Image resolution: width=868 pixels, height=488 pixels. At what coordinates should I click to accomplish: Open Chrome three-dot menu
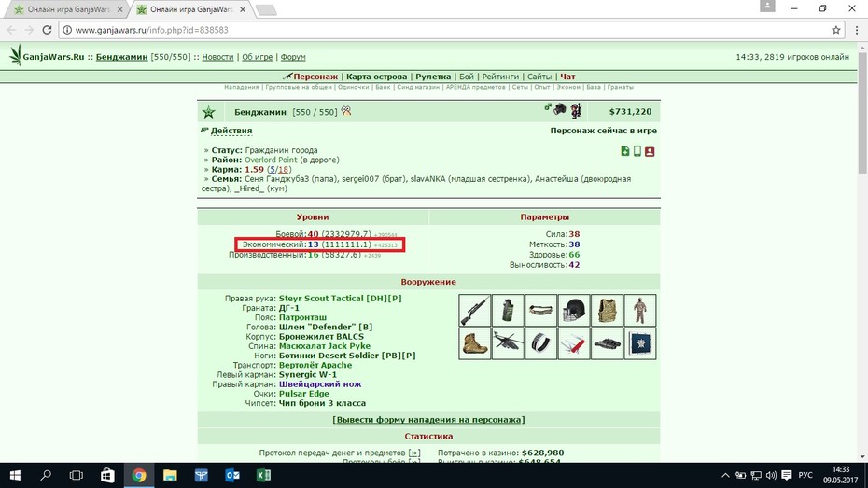[x=857, y=30]
